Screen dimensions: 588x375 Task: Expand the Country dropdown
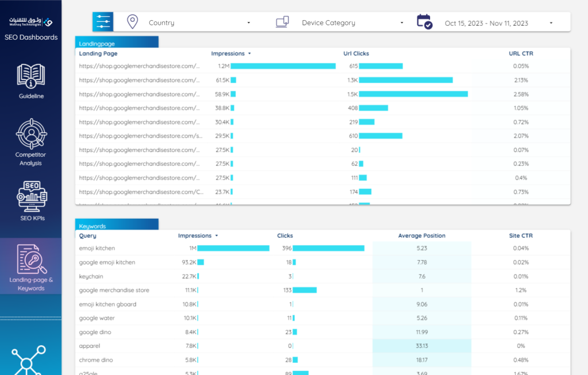point(198,23)
